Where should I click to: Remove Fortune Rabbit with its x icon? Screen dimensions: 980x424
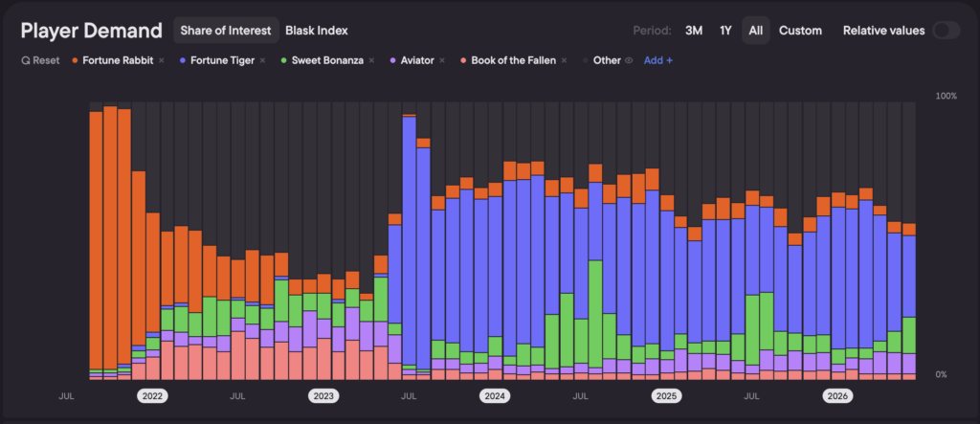point(161,60)
